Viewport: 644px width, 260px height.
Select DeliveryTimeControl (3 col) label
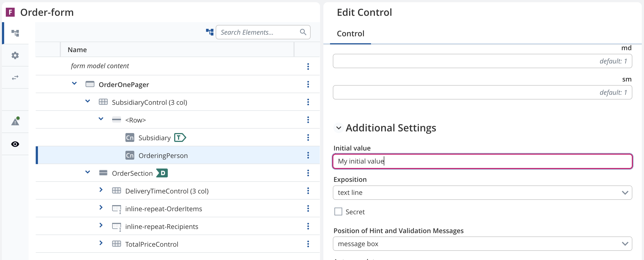click(x=167, y=191)
